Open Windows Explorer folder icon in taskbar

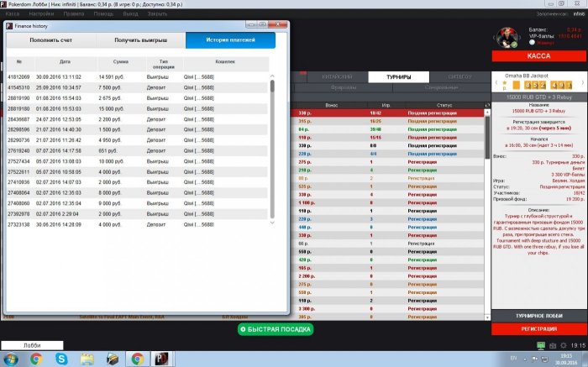[x=87, y=359]
